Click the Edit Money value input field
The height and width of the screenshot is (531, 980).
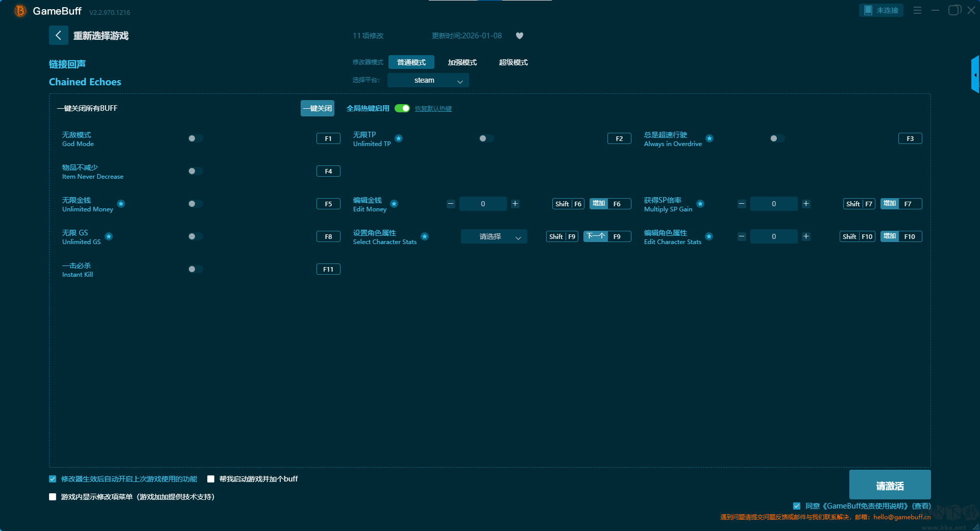click(x=483, y=204)
